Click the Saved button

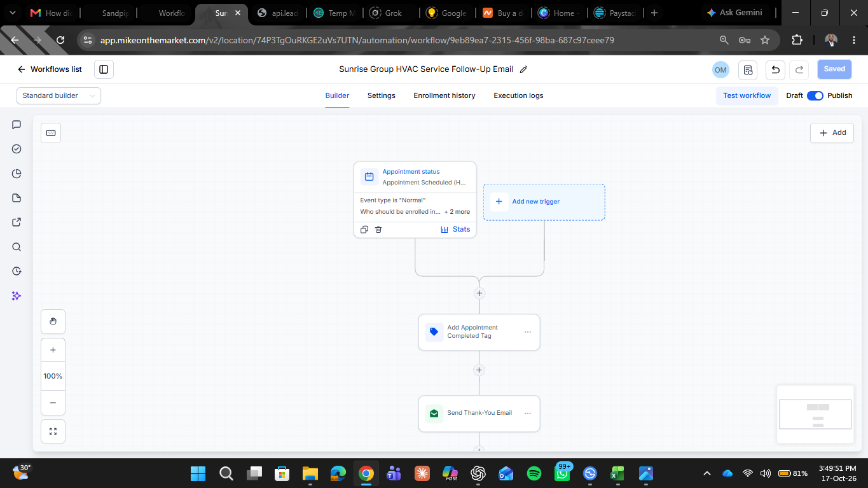(834, 69)
